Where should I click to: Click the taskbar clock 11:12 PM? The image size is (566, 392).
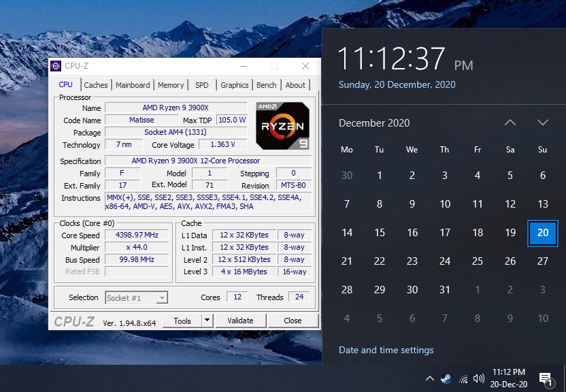coord(509,378)
